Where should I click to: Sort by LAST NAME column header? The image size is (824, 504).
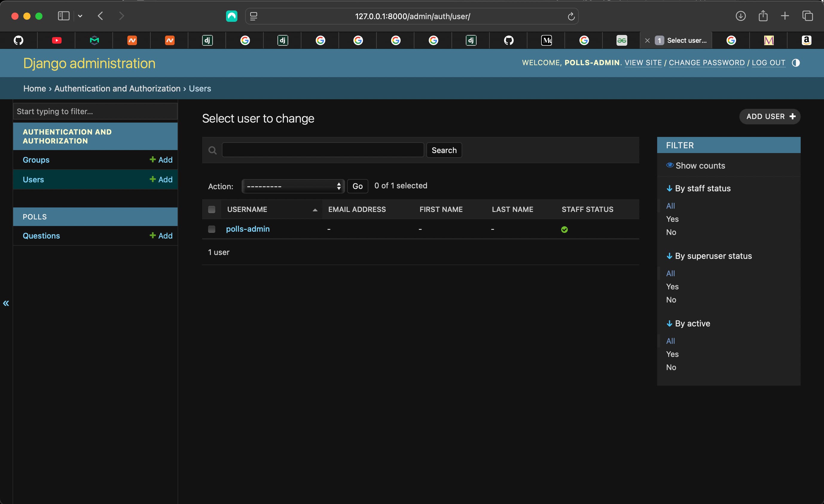tap(512, 209)
